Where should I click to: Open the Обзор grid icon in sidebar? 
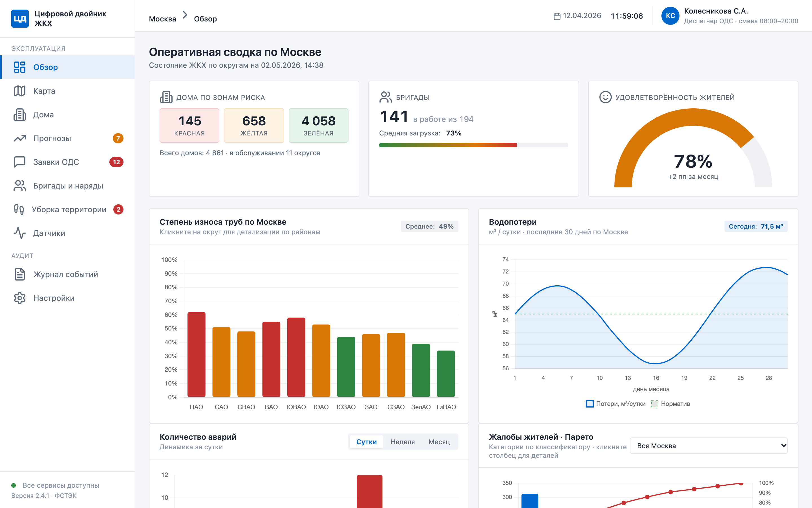pyautogui.click(x=20, y=67)
